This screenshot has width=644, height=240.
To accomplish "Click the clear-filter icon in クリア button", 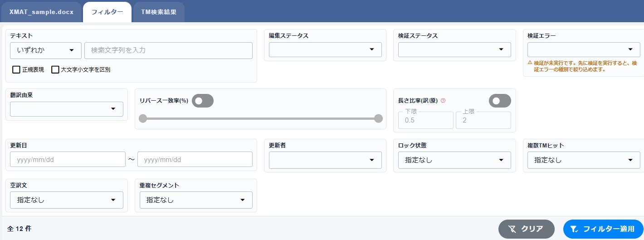I will [512, 229].
